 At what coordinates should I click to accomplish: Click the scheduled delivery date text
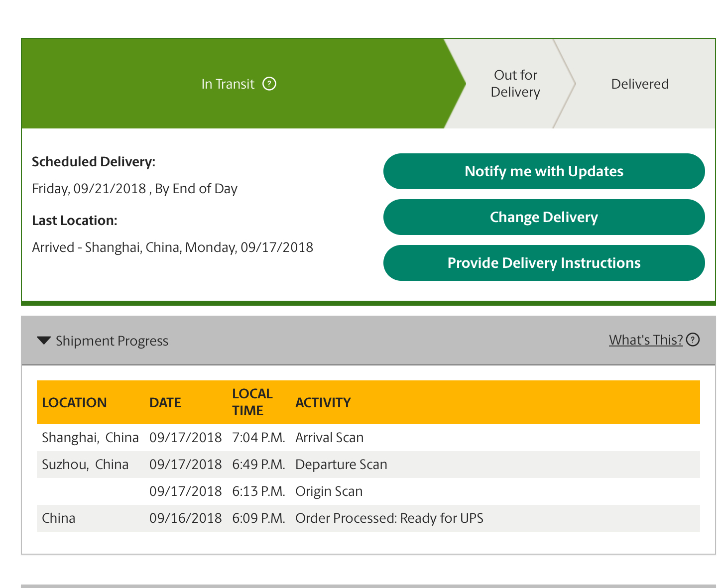point(134,189)
